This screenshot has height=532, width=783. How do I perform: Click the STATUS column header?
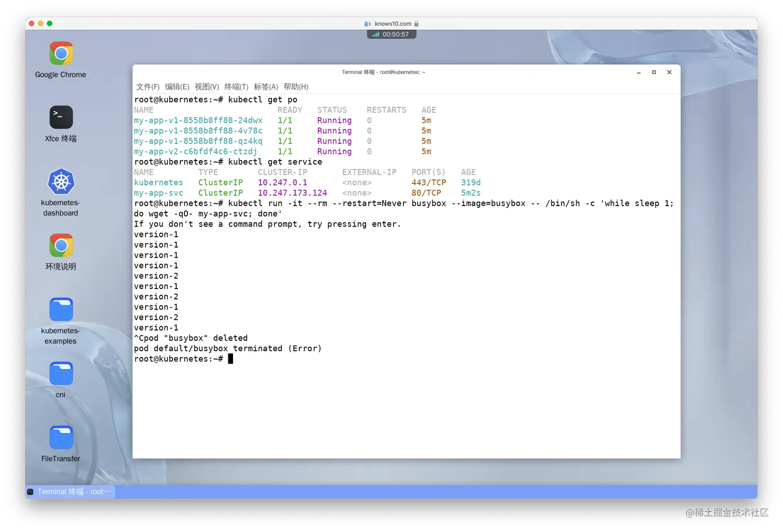point(332,110)
